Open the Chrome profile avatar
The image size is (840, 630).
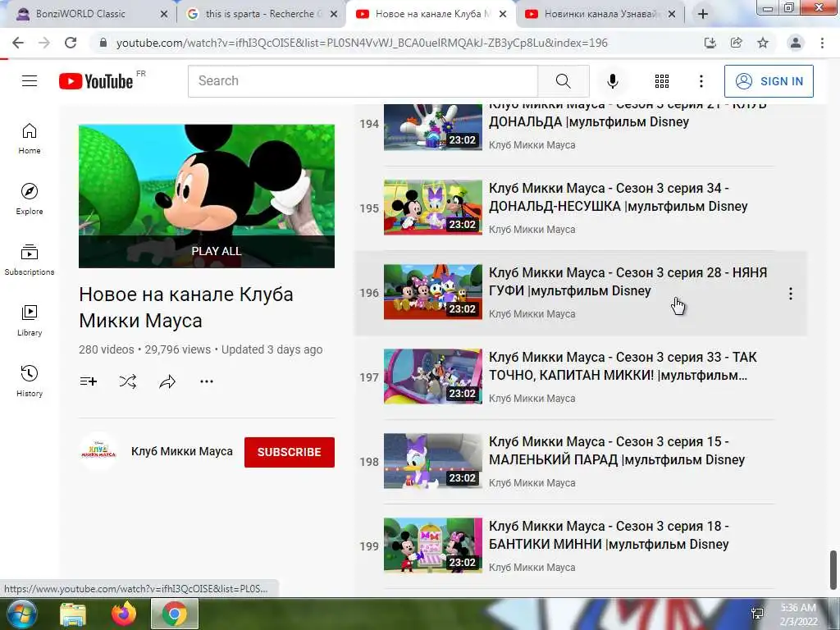(796, 43)
